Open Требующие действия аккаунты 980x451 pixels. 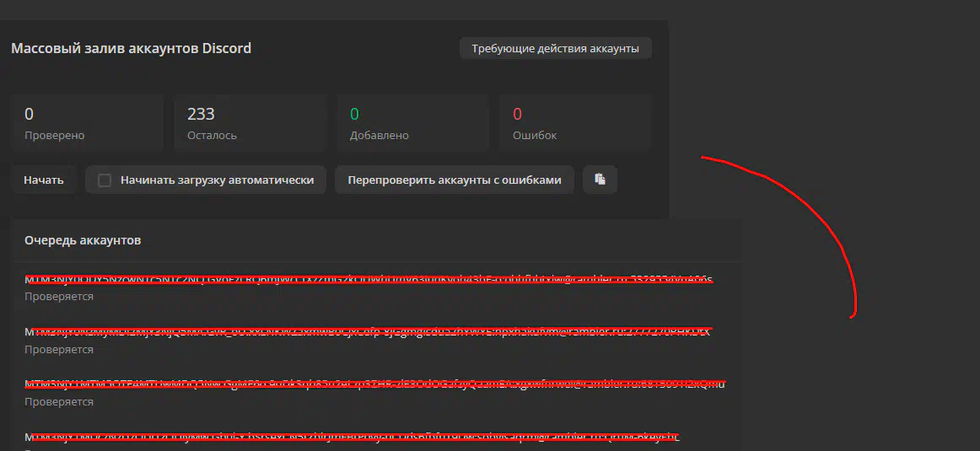(555, 48)
